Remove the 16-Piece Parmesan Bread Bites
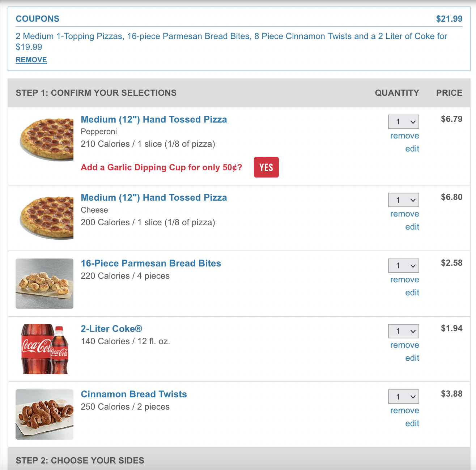 click(404, 280)
